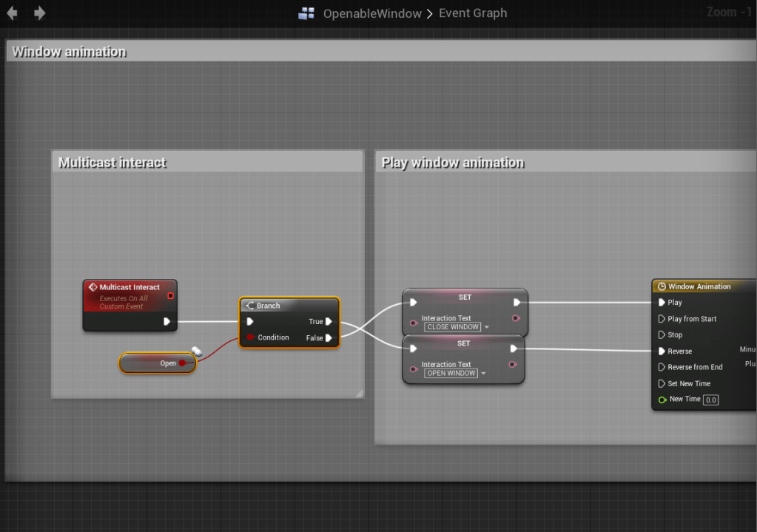Select the Window Animation timeline node title
This screenshot has height=532, width=757.
point(699,286)
